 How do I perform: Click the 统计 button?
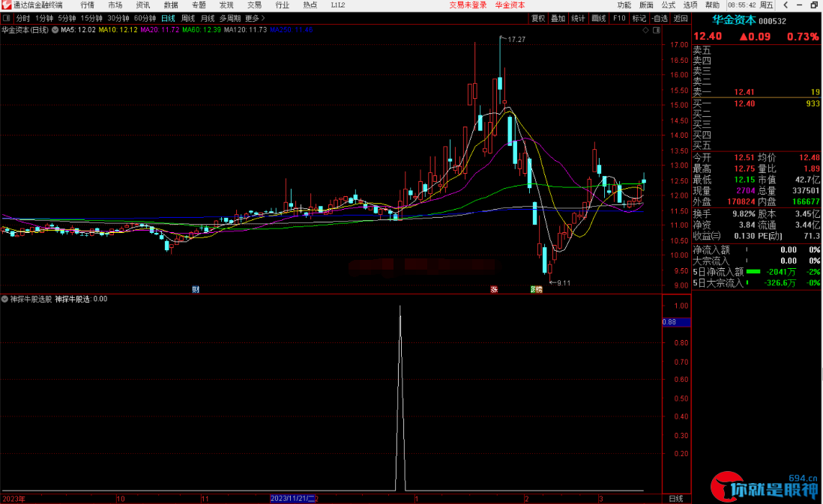point(578,19)
